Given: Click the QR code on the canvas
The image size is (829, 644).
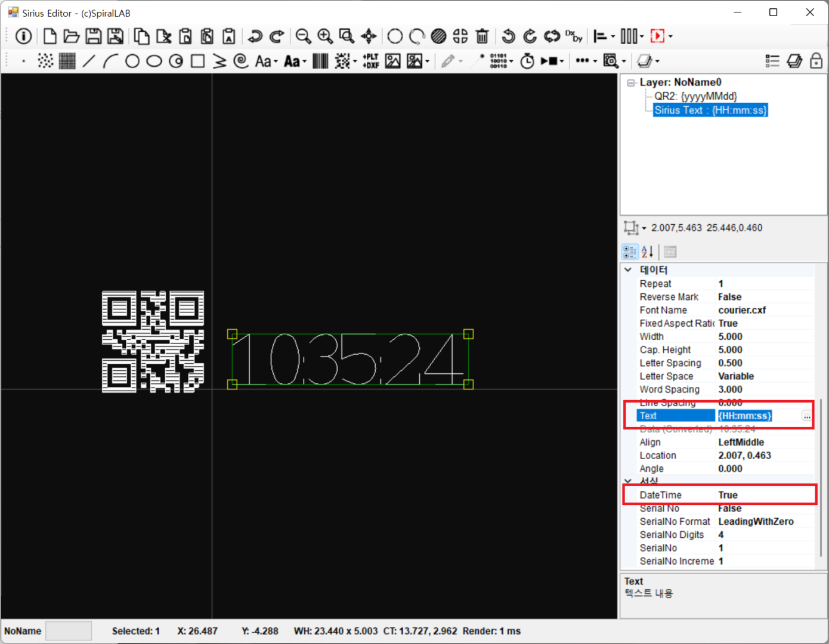Looking at the screenshot, I should pos(153,342).
